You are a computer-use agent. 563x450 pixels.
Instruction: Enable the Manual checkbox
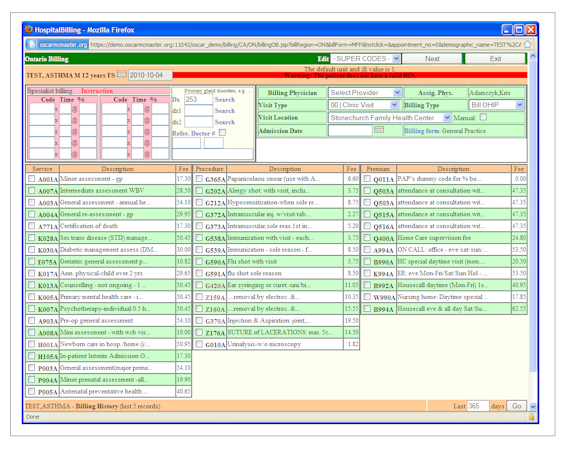484,117
